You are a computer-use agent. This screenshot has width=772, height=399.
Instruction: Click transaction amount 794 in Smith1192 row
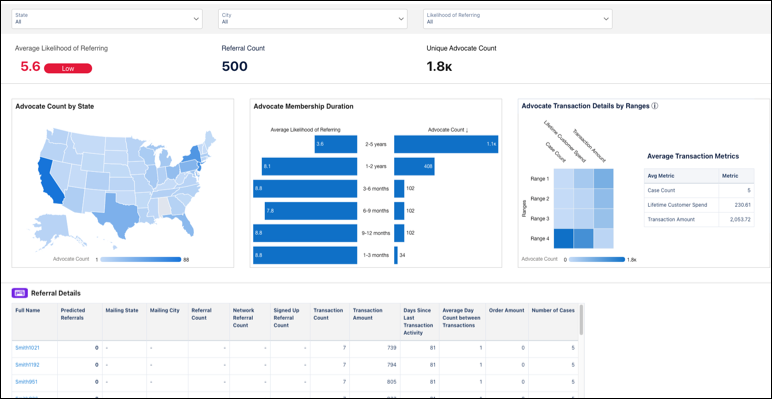pyautogui.click(x=392, y=365)
